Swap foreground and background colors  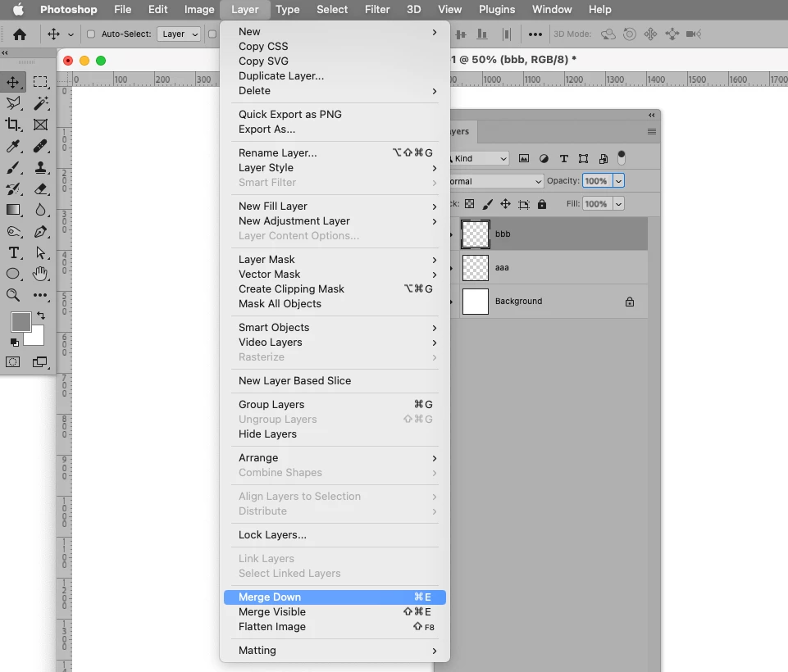41,316
